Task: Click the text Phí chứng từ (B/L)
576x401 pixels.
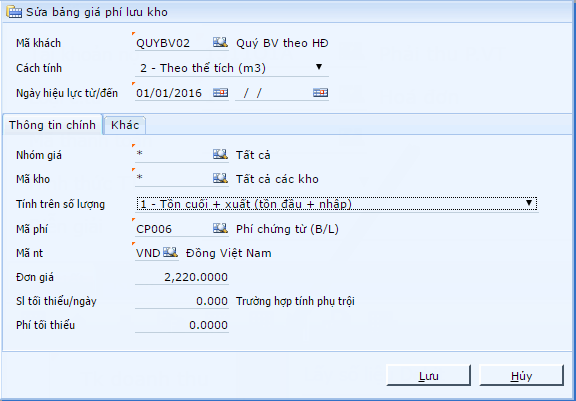Action: point(287,229)
